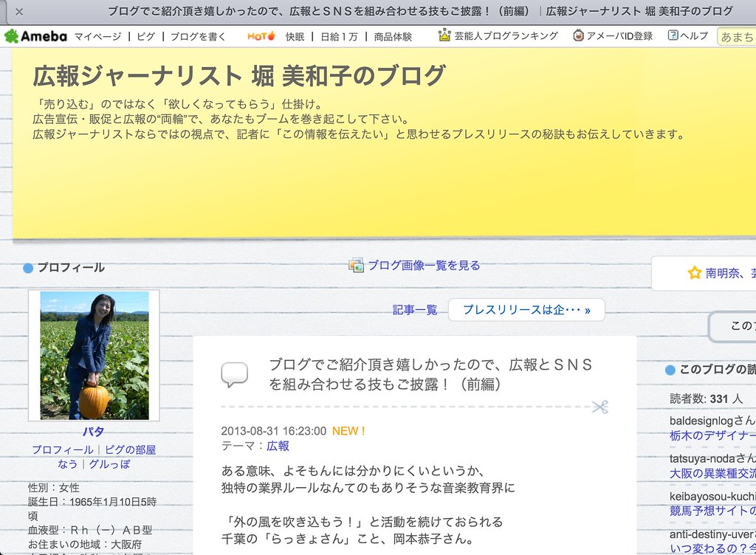Close the browser tab with X
Screen dimensions: 756x555
point(19,12)
